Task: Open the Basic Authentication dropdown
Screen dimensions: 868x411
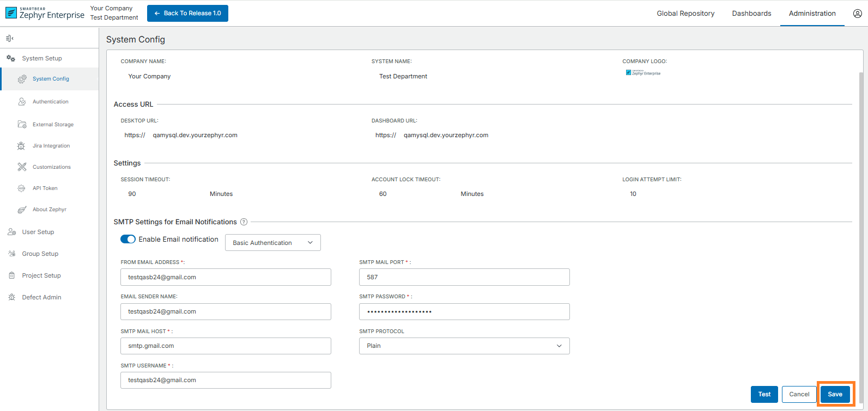Action: tap(272, 243)
